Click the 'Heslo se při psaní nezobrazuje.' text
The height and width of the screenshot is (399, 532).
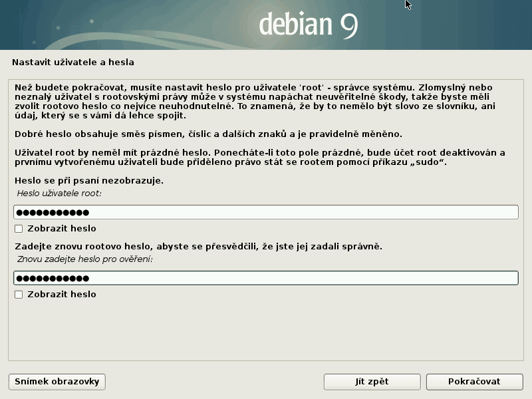point(89,180)
